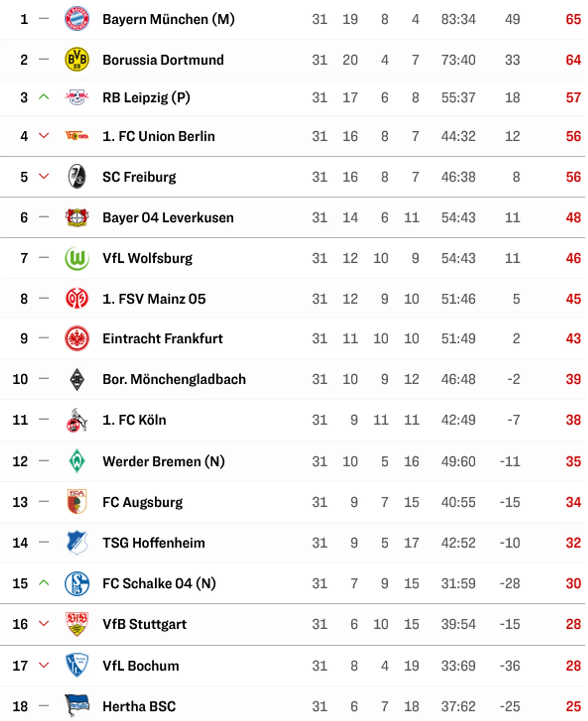Open the VfL Bochum team link
Screen dimensions: 588x721
click(x=141, y=665)
